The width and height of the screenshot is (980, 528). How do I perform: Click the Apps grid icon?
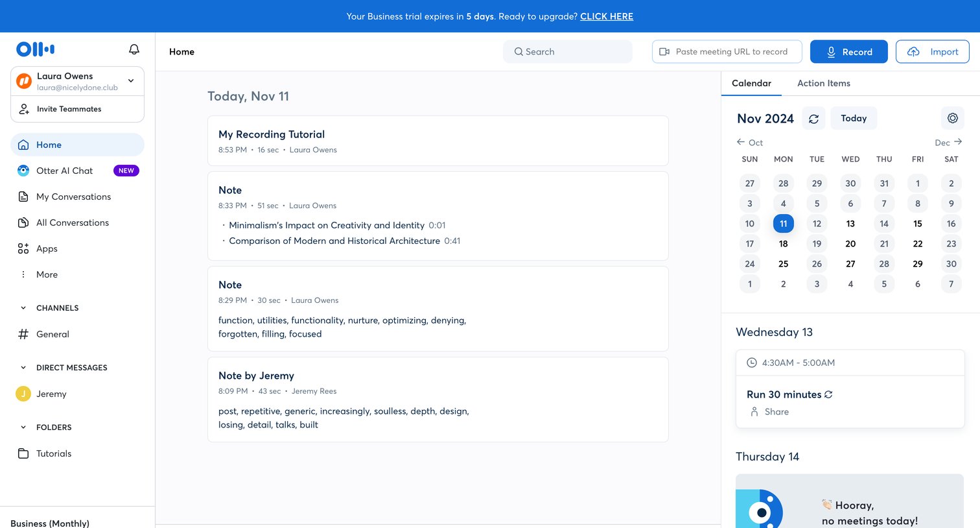[x=23, y=248]
